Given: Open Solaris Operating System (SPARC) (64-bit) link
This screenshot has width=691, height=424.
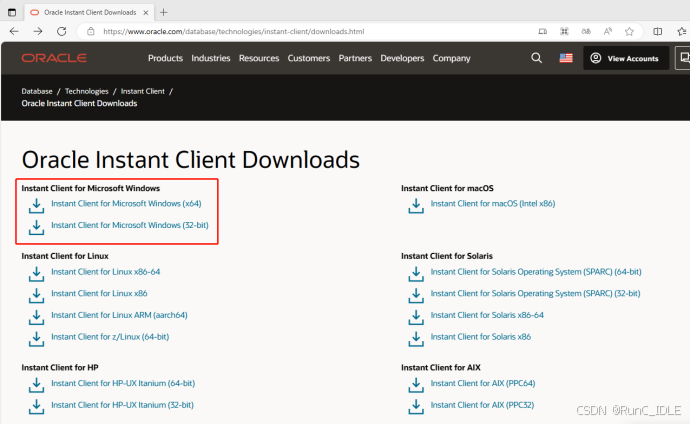Looking at the screenshot, I should click(x=536, y=272).
